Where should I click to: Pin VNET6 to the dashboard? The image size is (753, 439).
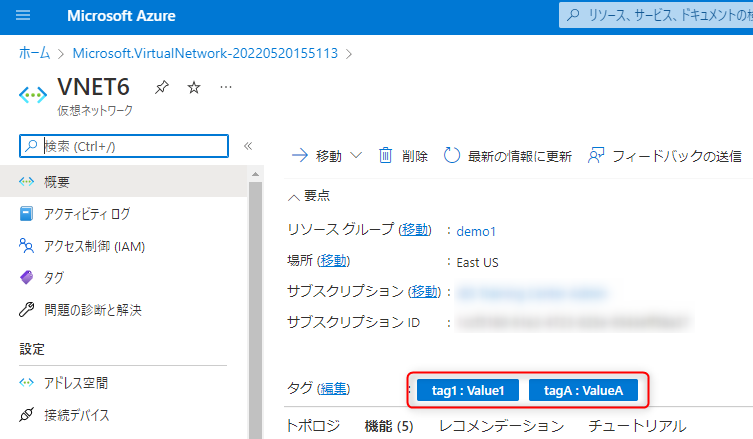click(162, 87)
